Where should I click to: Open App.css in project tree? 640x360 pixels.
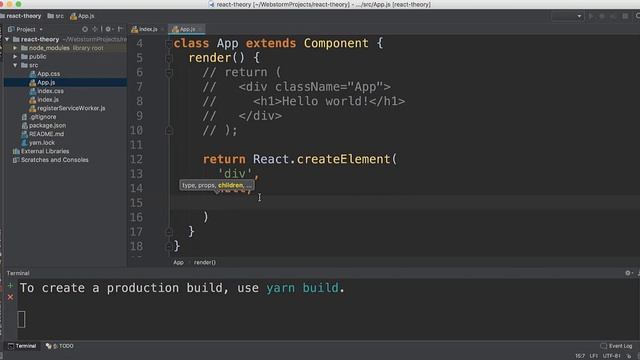tap(48, 74)
